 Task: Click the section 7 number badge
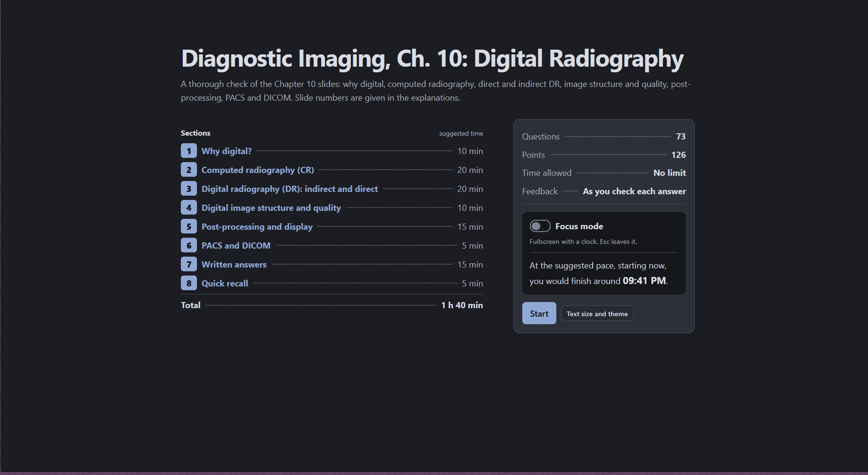[189, 264]
